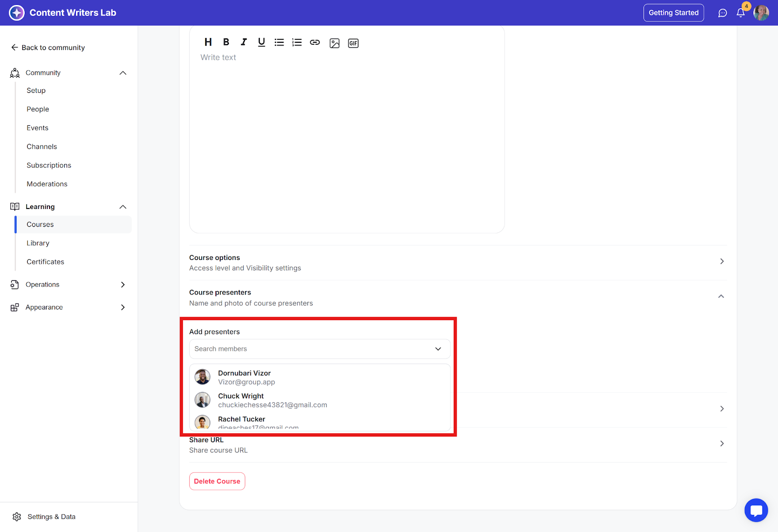
Task: Open Courses in Learning menu
Action: 74,224
